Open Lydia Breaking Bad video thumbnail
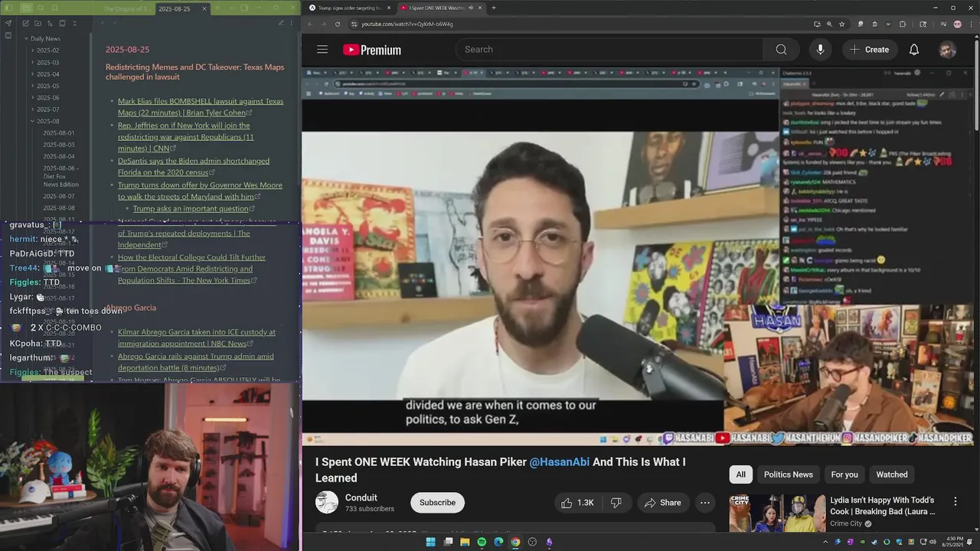The height and width of the screenshot is (551, 980). coord(776,513)
